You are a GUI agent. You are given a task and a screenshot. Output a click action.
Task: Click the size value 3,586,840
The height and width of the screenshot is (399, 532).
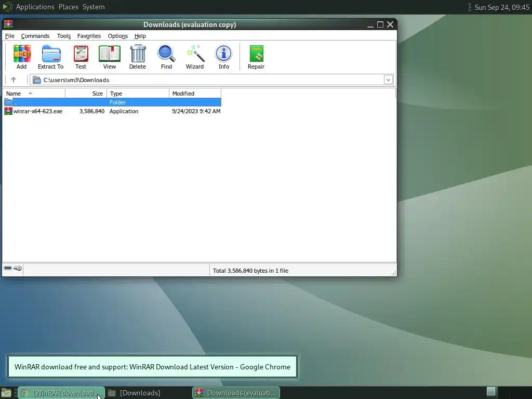[x=91, y=111]
